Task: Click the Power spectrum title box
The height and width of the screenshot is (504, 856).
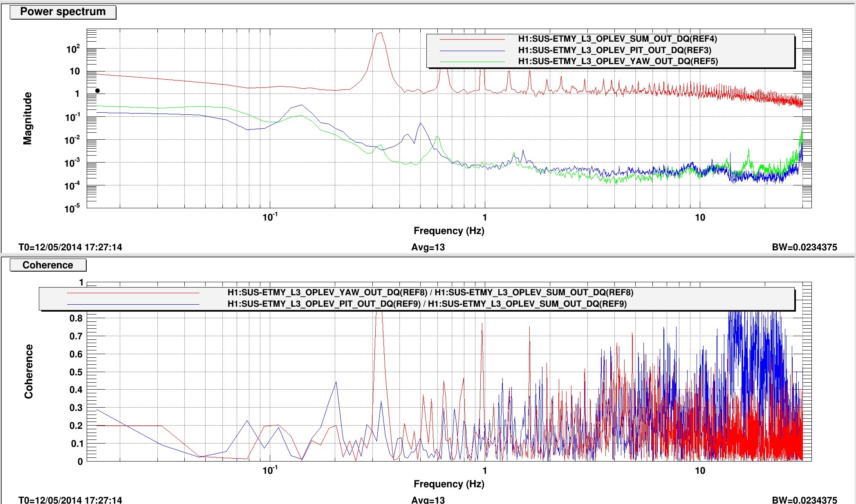Action: [63, 12]
